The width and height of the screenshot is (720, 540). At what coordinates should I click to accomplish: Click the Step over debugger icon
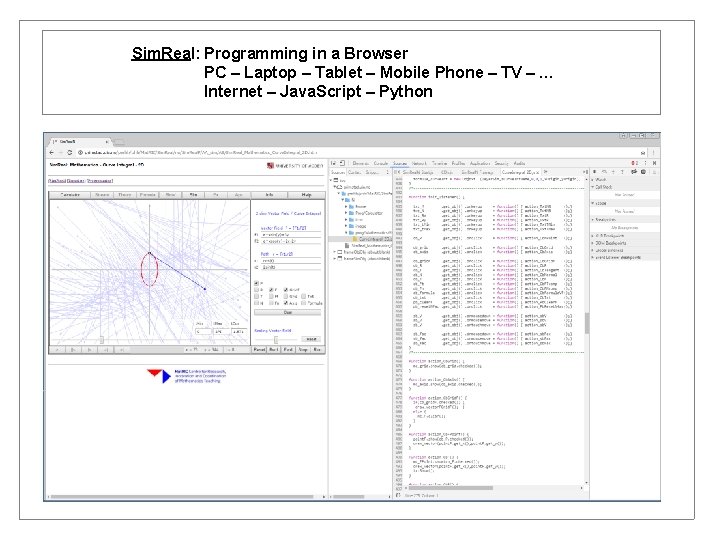604,172
